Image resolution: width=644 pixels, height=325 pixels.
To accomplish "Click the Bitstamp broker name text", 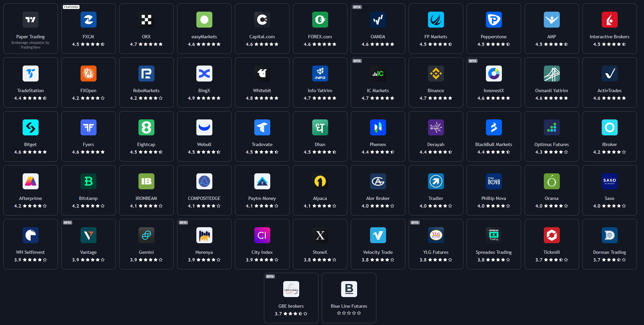I will click(x=89, y=198).
